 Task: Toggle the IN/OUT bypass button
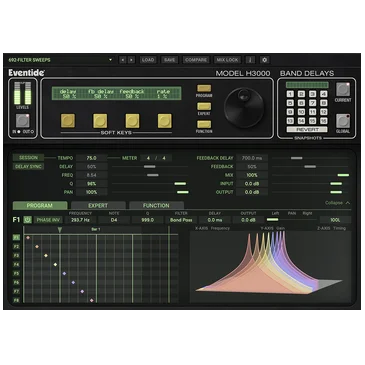[22, 121]
